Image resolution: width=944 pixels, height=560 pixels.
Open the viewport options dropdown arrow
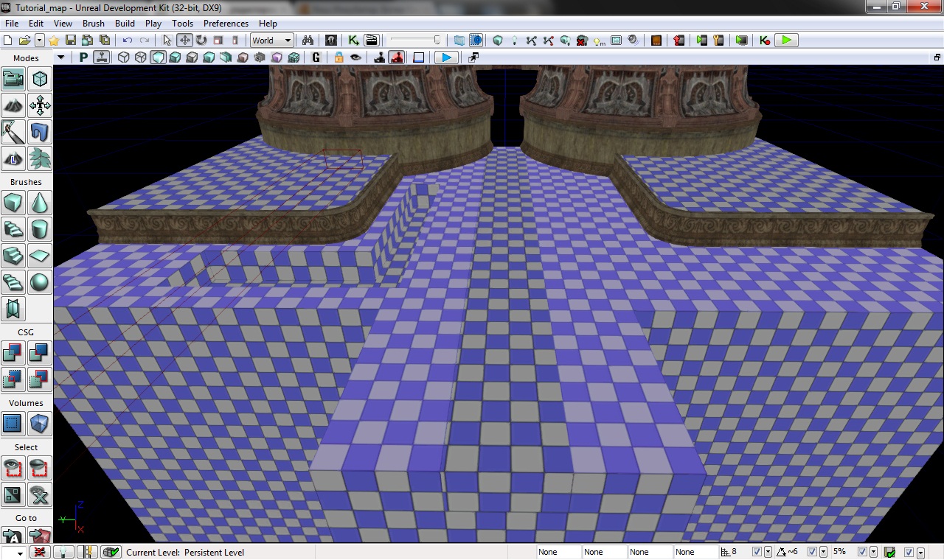pyautogui.click(x=60, y=57)
